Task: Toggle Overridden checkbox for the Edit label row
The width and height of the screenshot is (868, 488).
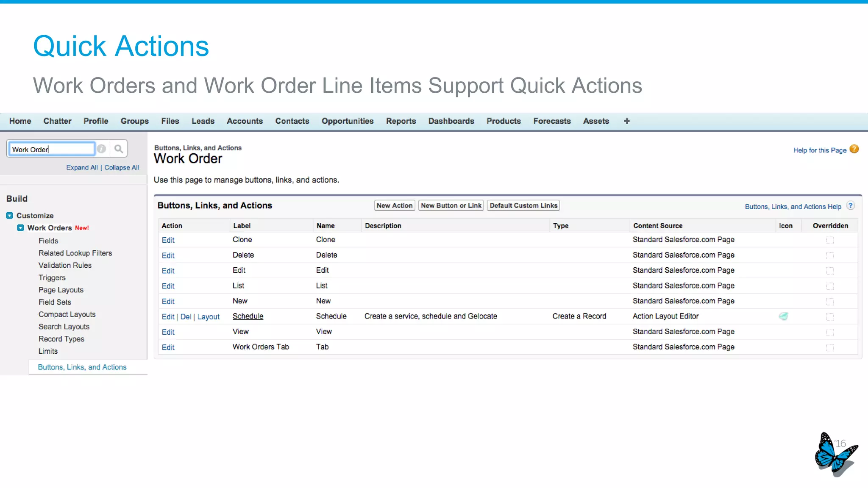Action: coord(830,271)
